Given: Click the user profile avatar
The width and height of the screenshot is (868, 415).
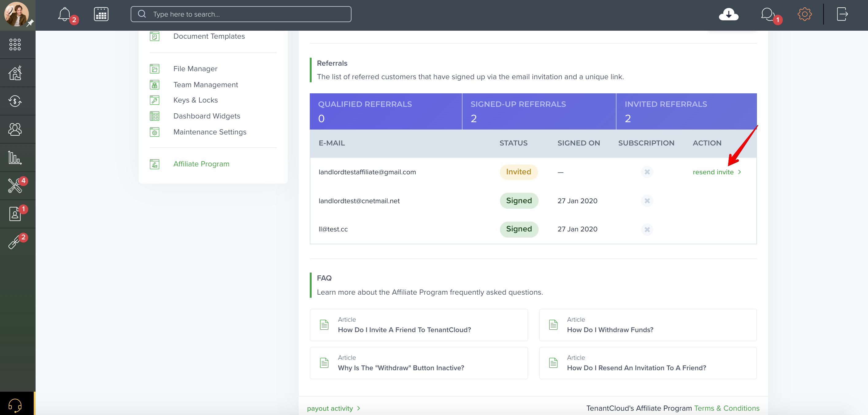Looking at the screenshot, I should coord(16,14).
